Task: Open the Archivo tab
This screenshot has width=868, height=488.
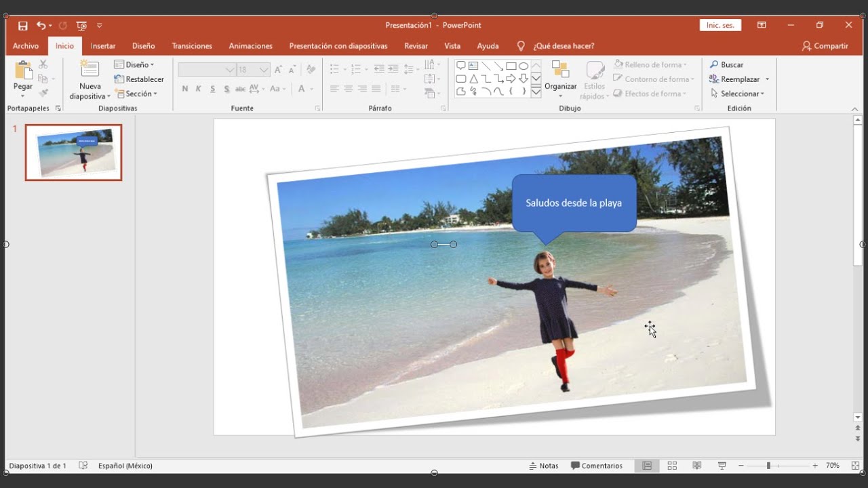Action: click(26, 46)
